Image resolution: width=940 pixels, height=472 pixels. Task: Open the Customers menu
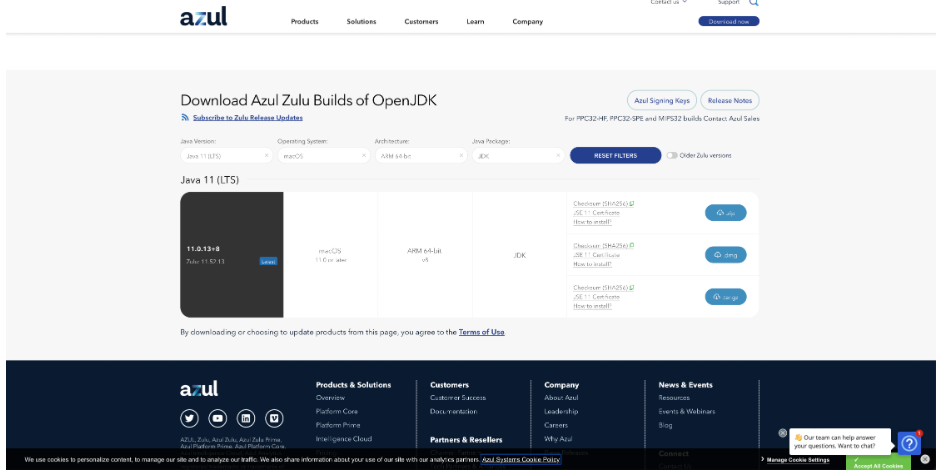pyautogui.click(x=421, y=22)
